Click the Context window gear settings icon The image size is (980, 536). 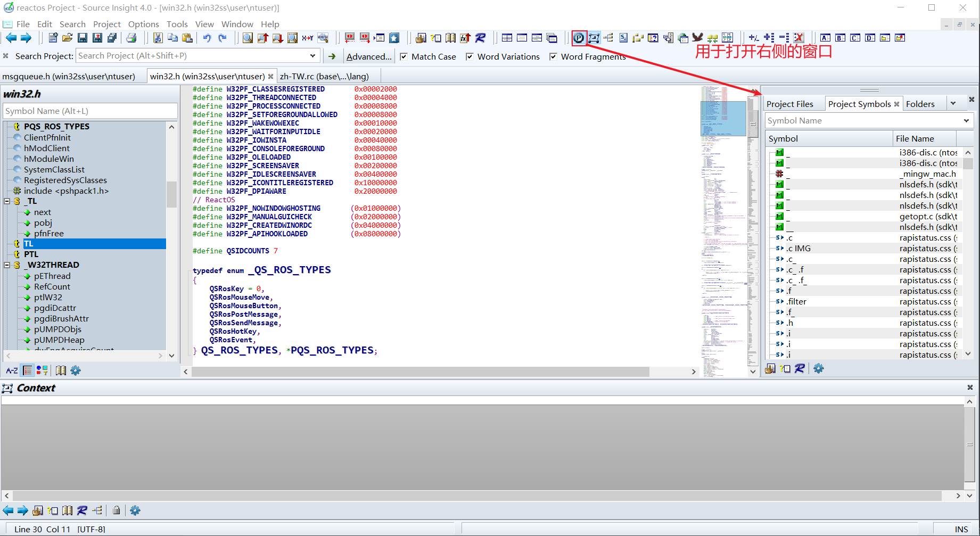coord(135,510)
